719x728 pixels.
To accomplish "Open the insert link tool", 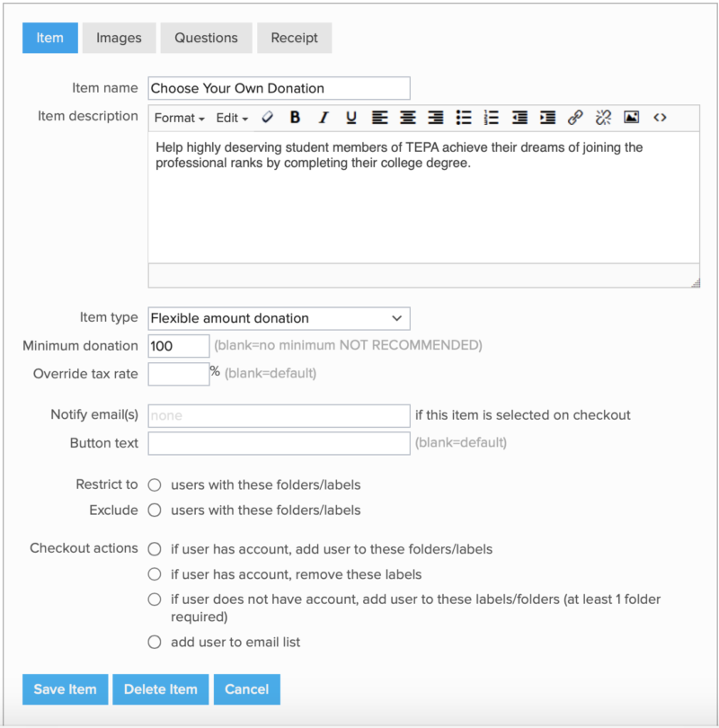I will [x=575, y=118].
